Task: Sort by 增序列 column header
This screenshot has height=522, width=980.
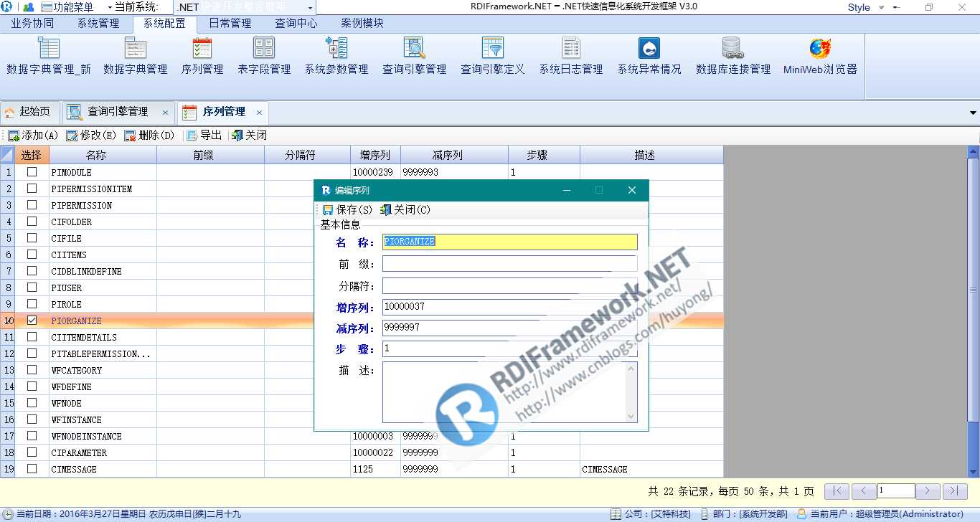Action: click(376, 155)
